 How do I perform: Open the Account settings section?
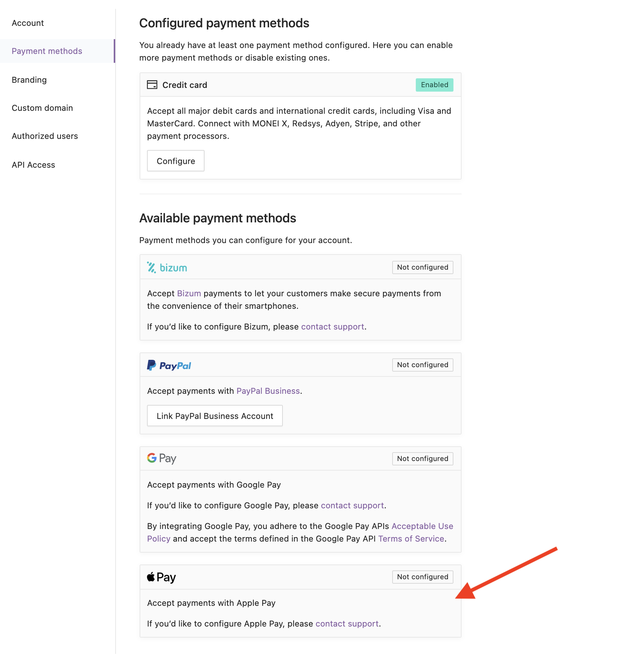[28, 23]
